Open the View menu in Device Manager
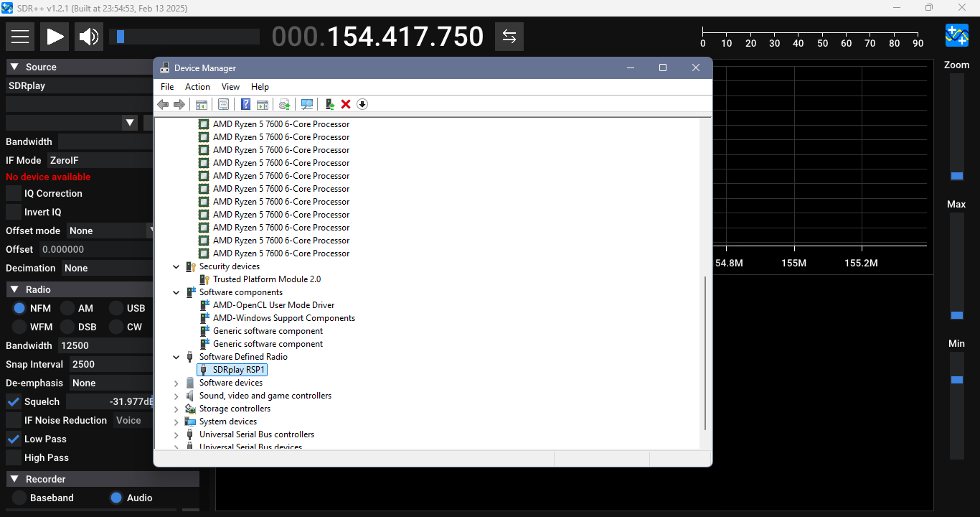The width and height of the screenshot is (980, 517). pyautogui.click(x=230, y=86)
